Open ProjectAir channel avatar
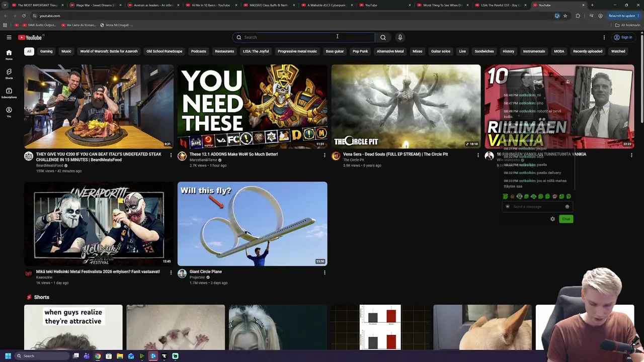Image resolution: width=644 pixels, height=362 pixels. point(182,274)
